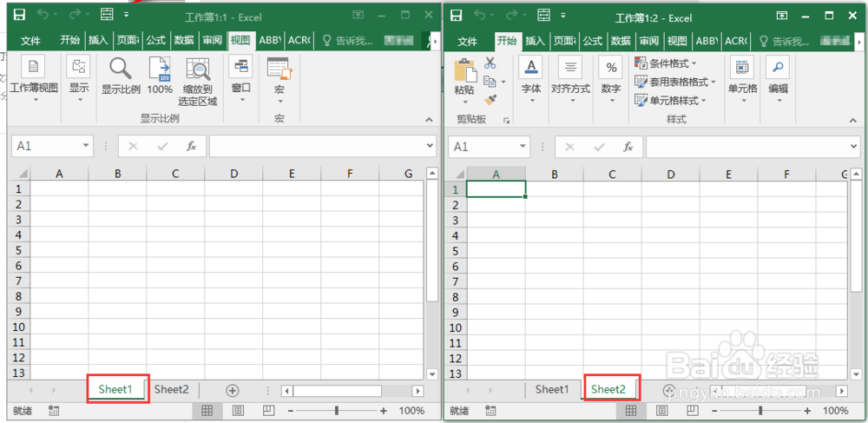This screenshot has height=423, width=868.
Task: Open the Alignment (对齐方式) group button
Action: pyautogui.click(x=570, y=79)
